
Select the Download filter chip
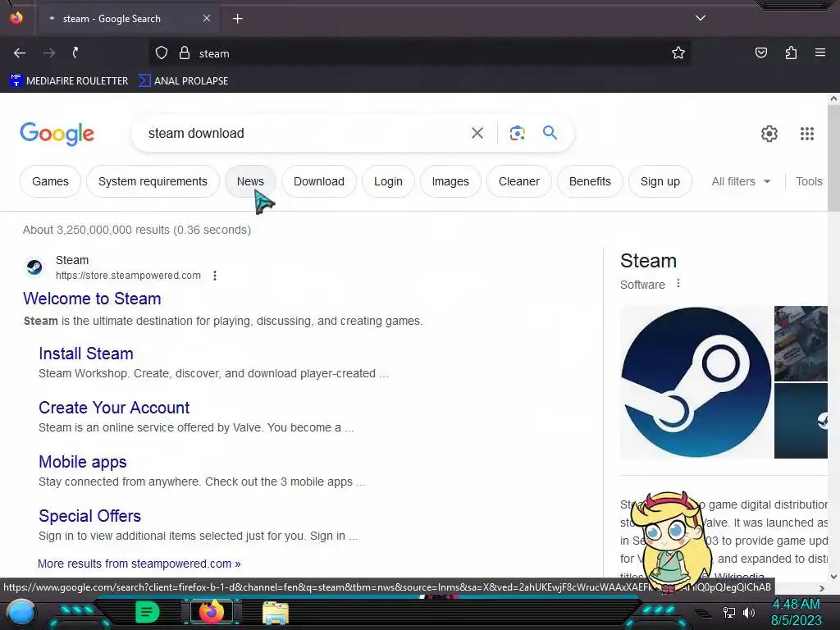[x=319, y=181]
